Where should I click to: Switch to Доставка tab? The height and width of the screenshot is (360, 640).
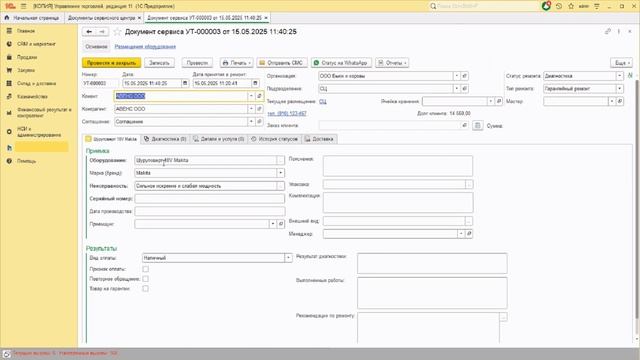[319, 139]
